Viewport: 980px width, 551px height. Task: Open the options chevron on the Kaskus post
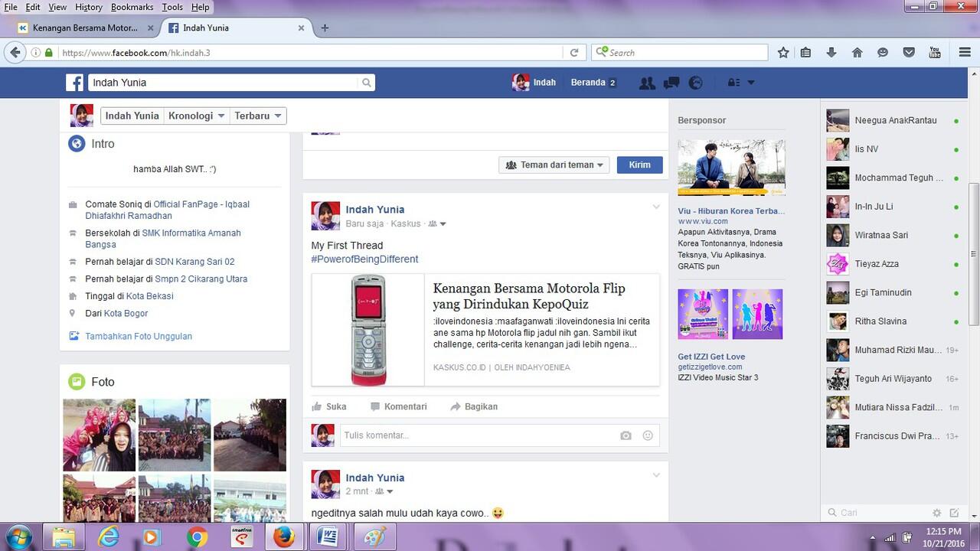(x=656, y=207)
